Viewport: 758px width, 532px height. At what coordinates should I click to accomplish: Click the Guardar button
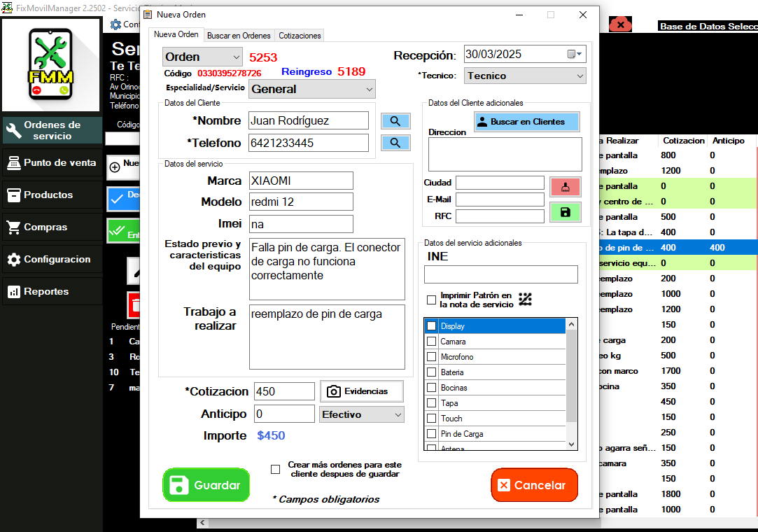[x=206, y=484]
